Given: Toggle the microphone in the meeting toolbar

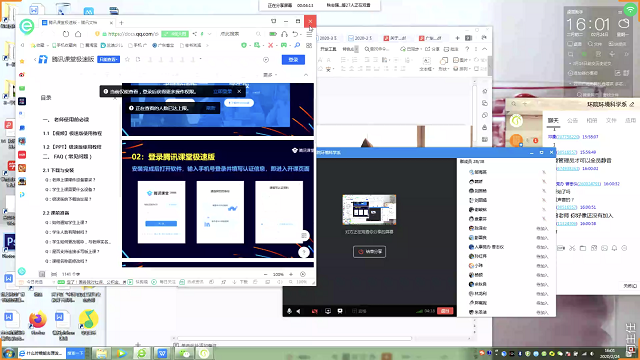Looking at the screenshot, I should pos(289,311).
